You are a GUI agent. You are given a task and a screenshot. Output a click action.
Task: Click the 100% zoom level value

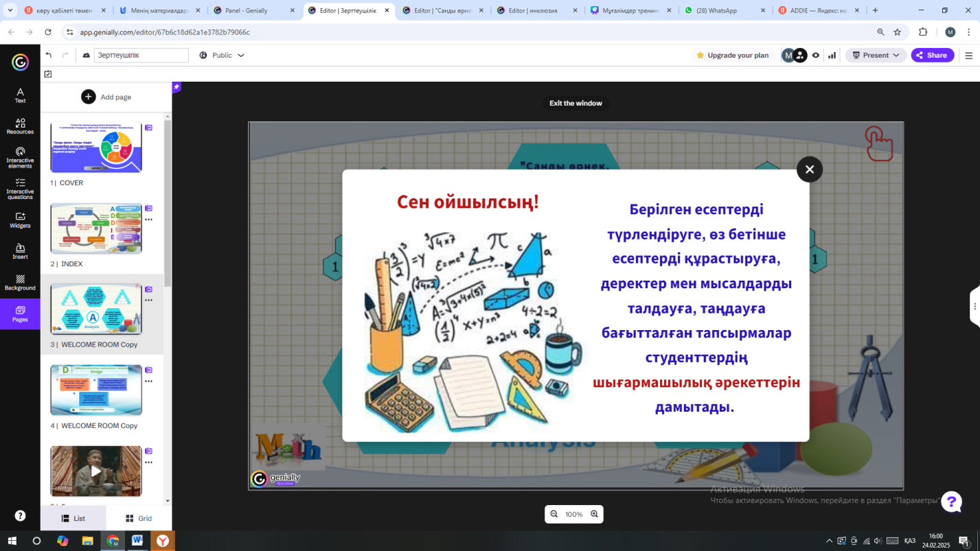coord(573,515)
